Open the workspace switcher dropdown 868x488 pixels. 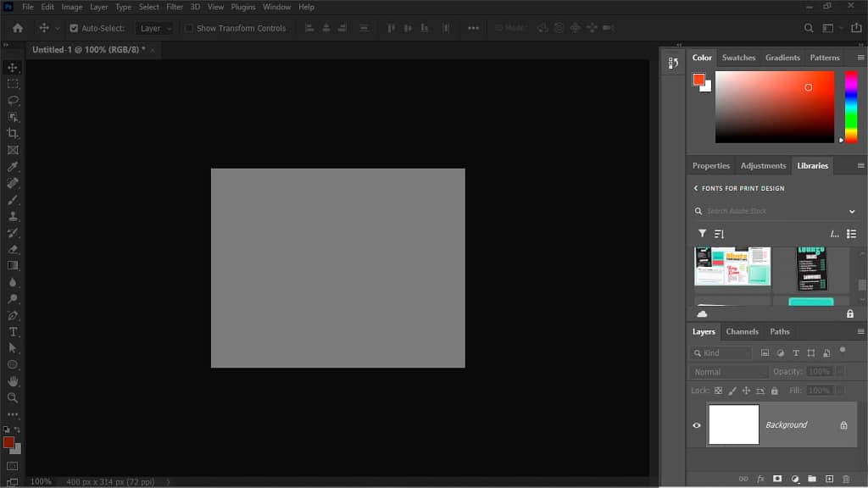tap(831, 28)
